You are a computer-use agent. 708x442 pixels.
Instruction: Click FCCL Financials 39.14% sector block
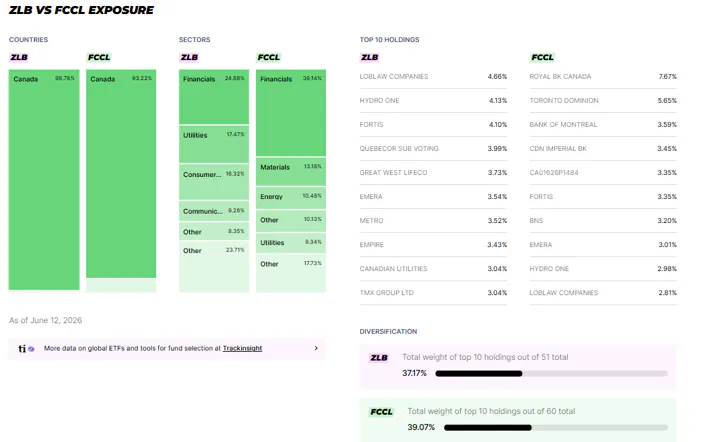coord(291,113)
